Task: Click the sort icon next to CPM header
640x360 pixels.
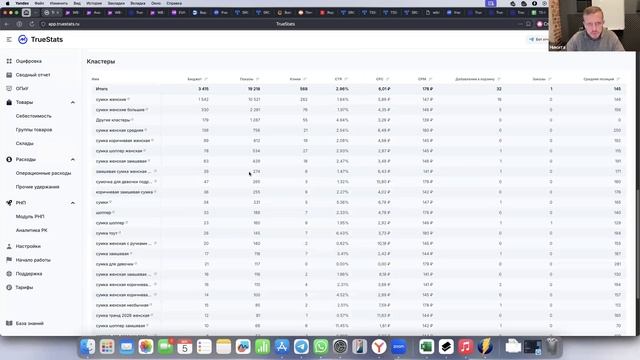Action: pos(430,79)
